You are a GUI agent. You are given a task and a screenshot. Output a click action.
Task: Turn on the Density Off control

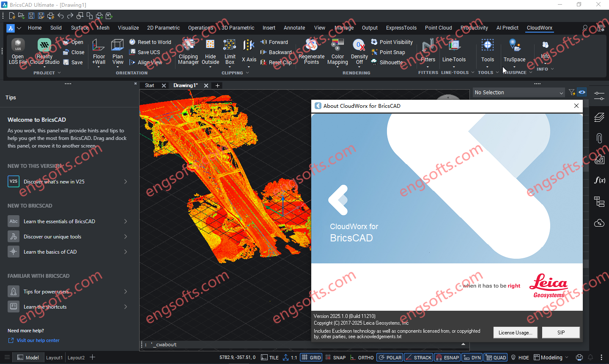[x=359, y=52]
